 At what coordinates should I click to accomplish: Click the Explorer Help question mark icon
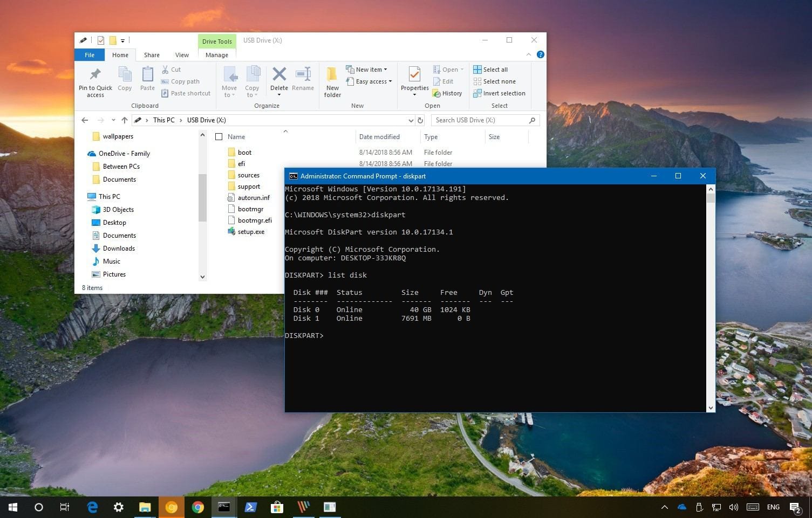pos(540,54)
